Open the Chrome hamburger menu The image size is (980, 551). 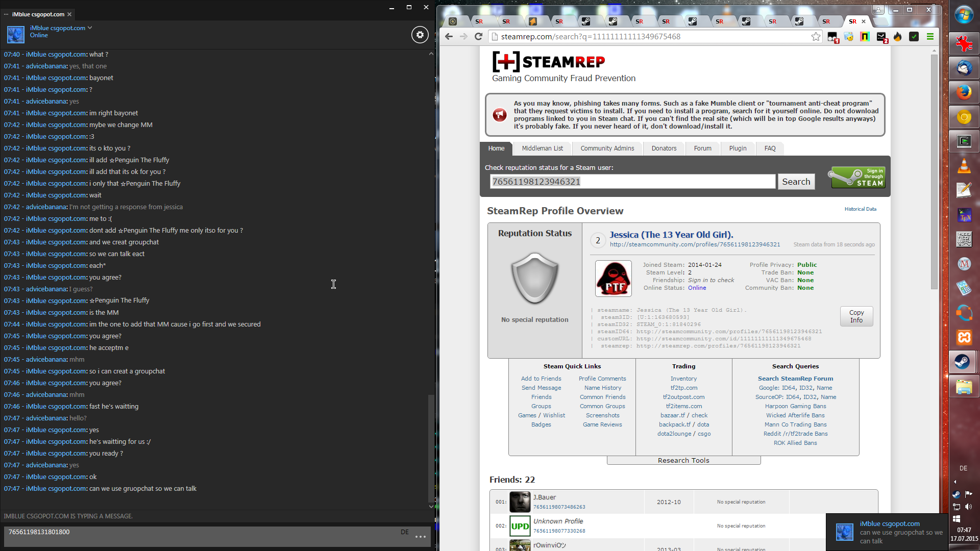pyautogui.click(x=930, y=37)
